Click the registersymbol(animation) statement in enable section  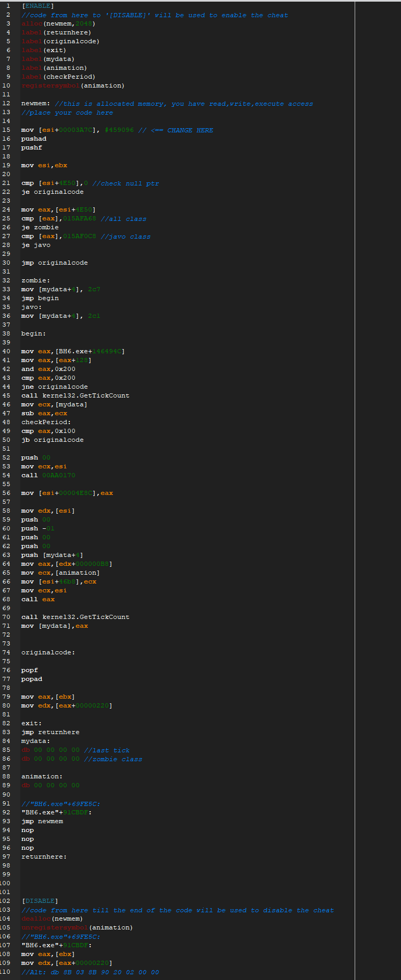(x=72, y=86)
